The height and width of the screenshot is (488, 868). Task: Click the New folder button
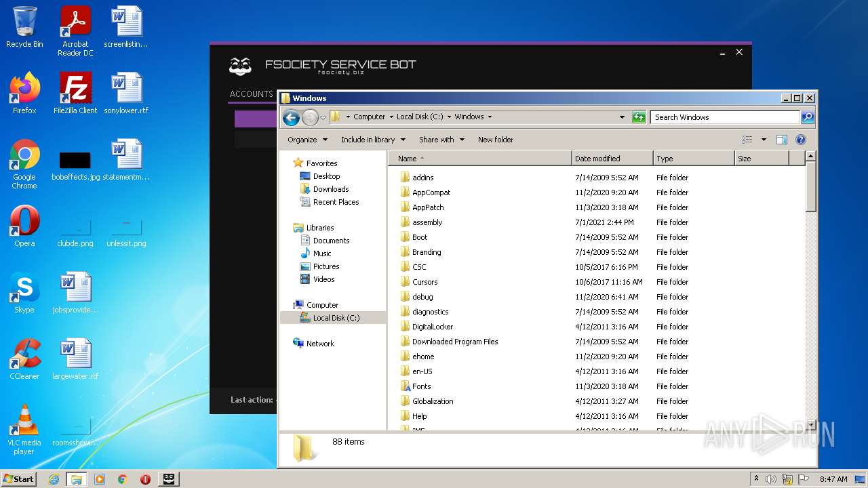[496, 140]
